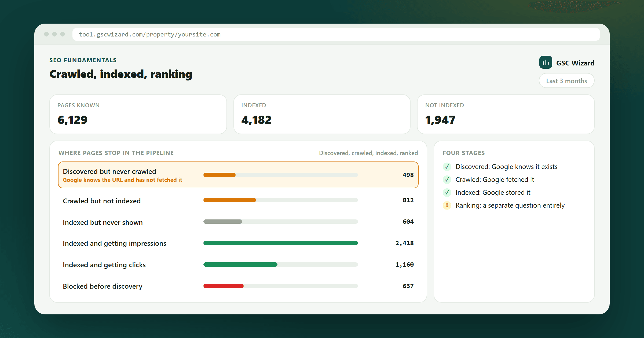Open the Indexed card showing 4,182
The height and width of the screenshot is (338, 644).
tap(322, 114)
